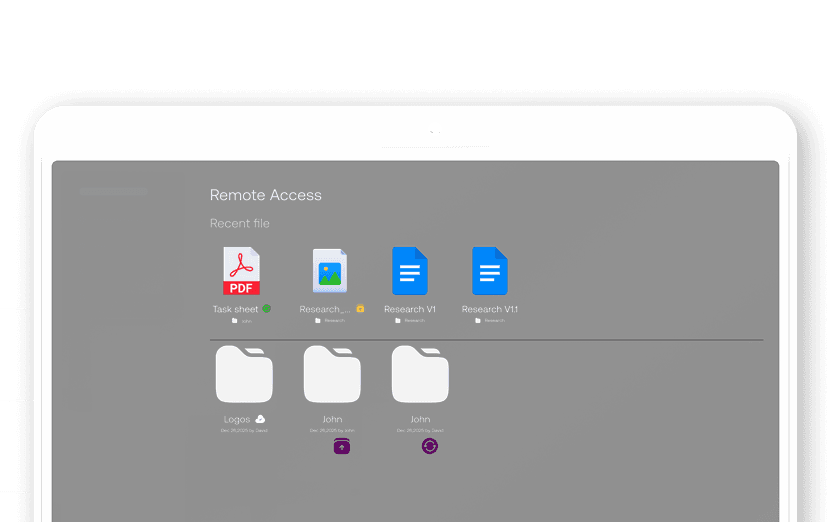
Task: Click yellow lock badge beside Research_ file
Action: coord(360,308)
